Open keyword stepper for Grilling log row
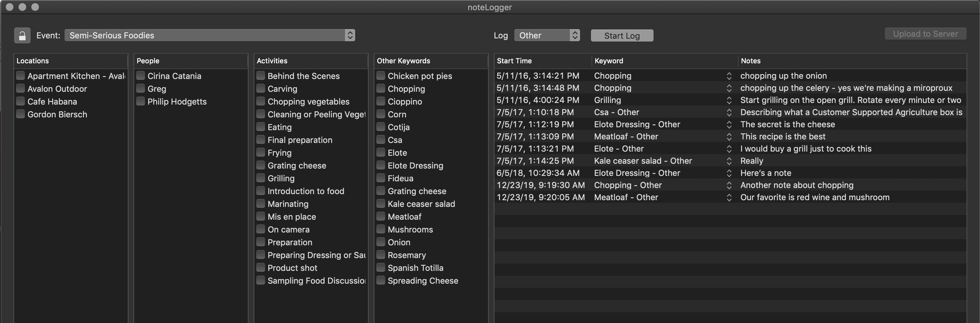The image size is (980, 323). point(729,100)
